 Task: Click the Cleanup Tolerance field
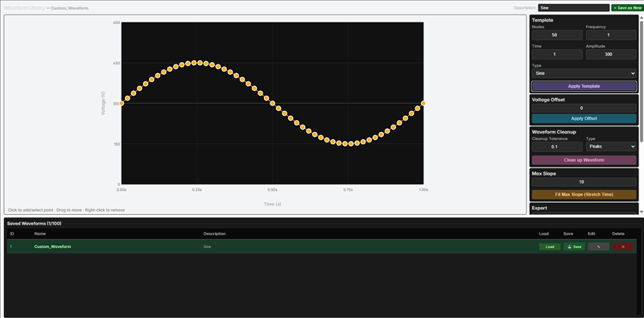pyautogui.click(x=557, y=147)
